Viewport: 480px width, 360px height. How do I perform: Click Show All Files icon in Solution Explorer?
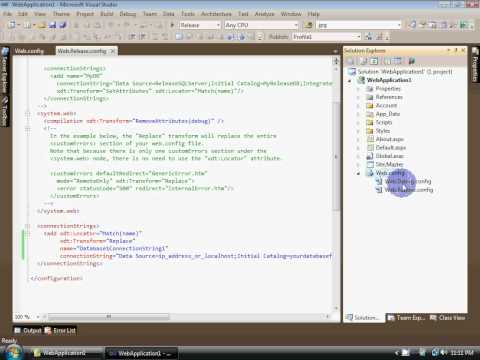(x=364, y=61)
